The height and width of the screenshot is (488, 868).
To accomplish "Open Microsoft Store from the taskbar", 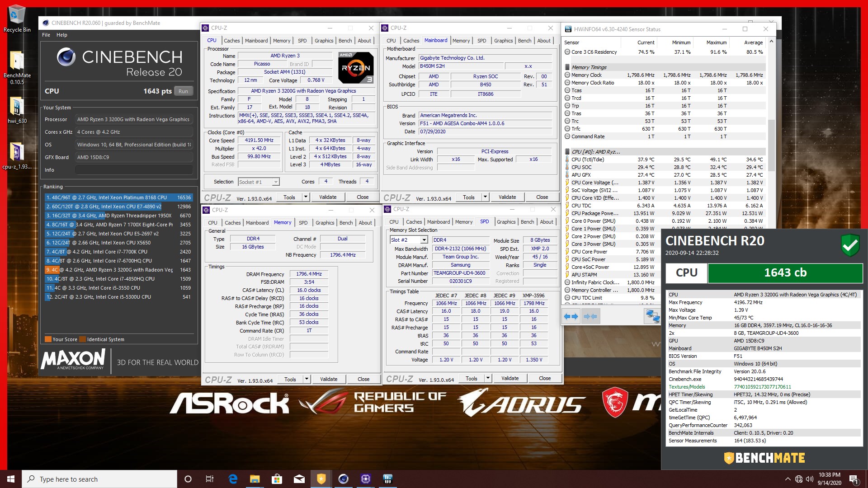I will point(277,479).
